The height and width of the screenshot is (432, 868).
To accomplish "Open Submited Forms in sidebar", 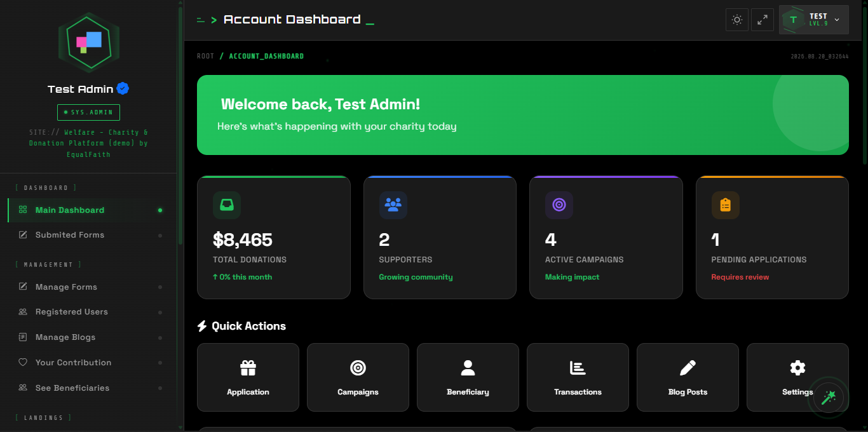I will [x=88, y=235].
